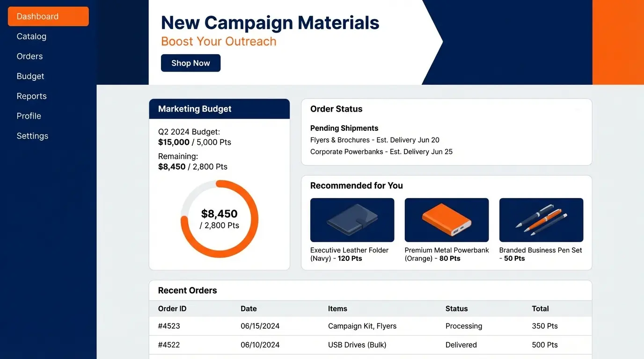Click the orange budget donut chart
The width and height of the screenshot is (644, 359).
coord(220,219)
